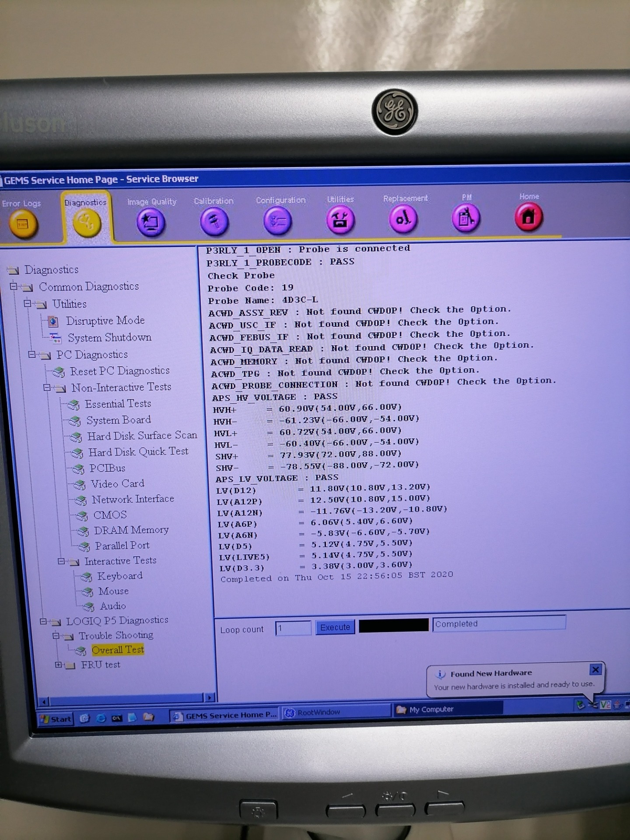Open the Image Quality icon
This screenshot has height=840, width=630.
pos(151,222)
